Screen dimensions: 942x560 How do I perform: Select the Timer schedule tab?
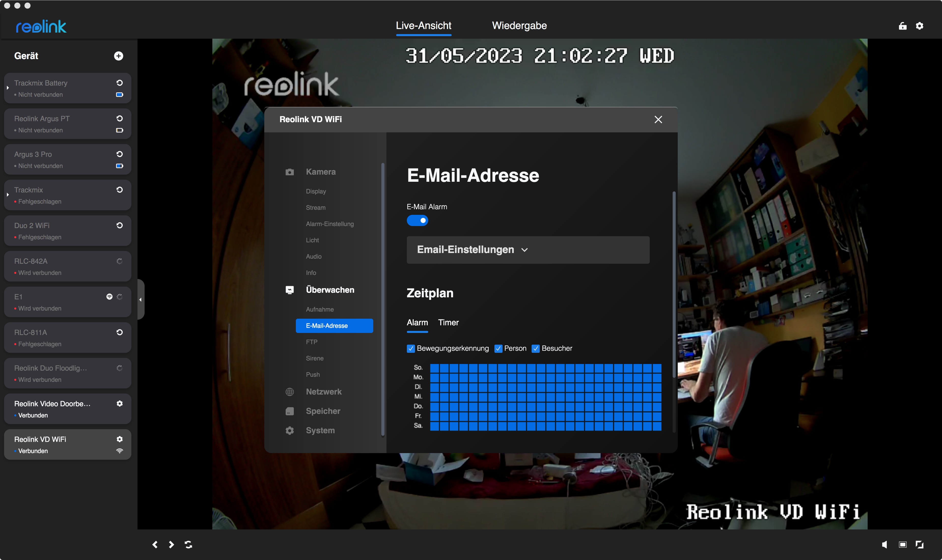[448, 323]
